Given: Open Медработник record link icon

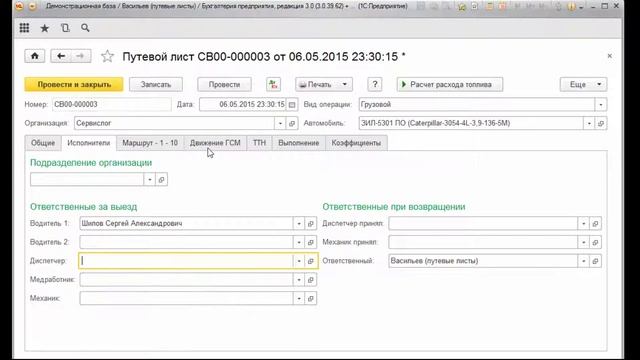Looking at the screenshot, I should click(x=311, y=280).
